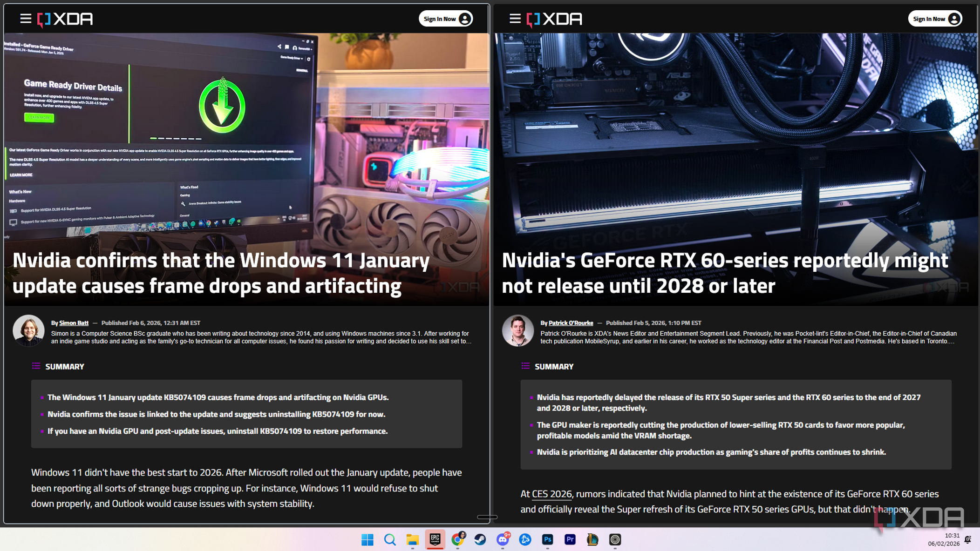This screenshot has height=551, width=980.
Task: Click paragraph starting "At CES 2026, rumors indicated"
Action: pyautogui.click(x=729, y=501)
